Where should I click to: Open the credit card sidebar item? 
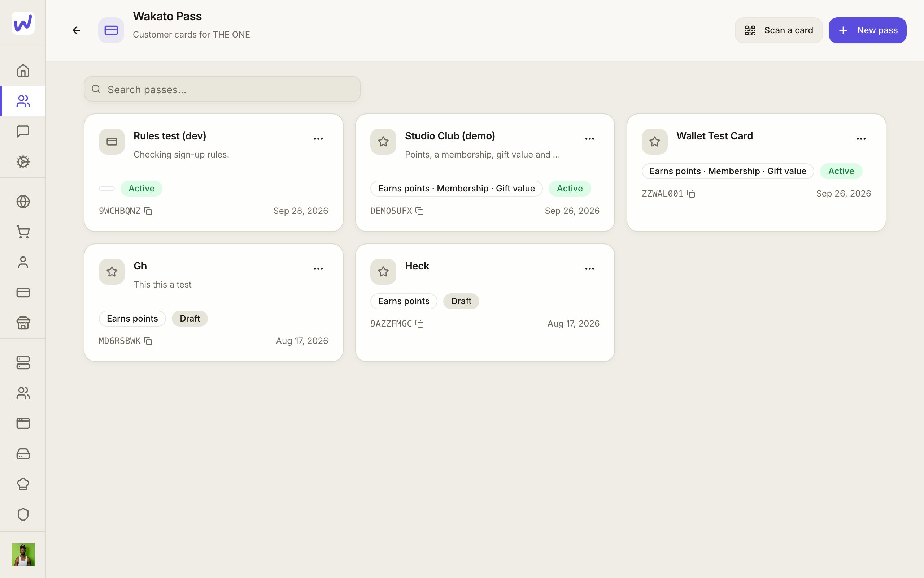click(23, 293)
